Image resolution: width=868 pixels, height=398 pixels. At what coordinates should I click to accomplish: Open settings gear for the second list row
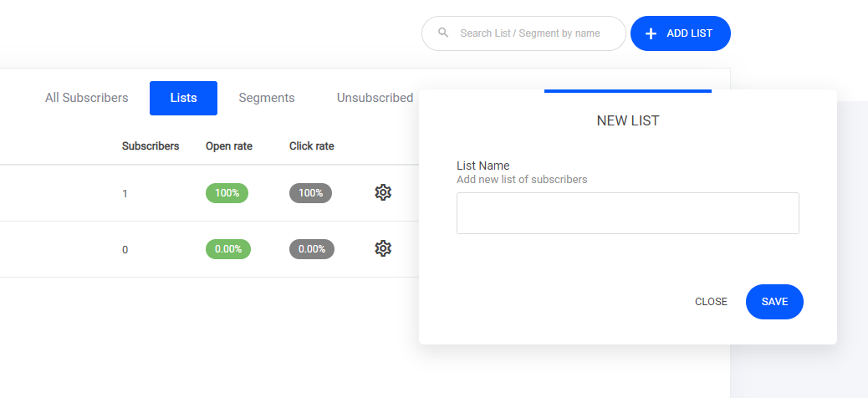383,248
